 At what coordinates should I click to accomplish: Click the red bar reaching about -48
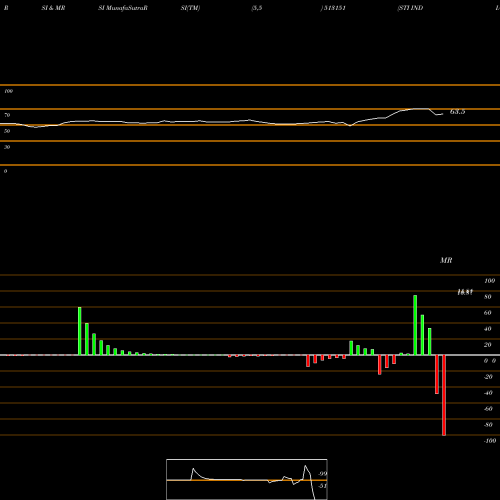(437, 374)
